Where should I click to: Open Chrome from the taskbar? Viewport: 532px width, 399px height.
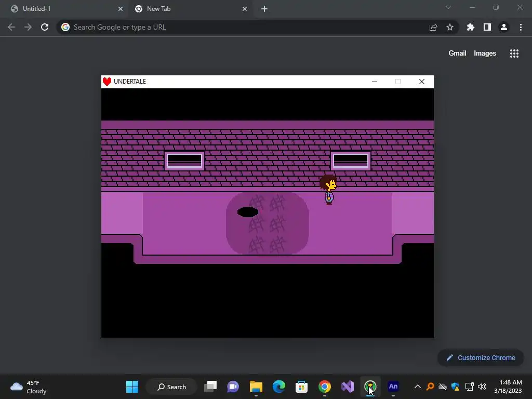[325, 387]
